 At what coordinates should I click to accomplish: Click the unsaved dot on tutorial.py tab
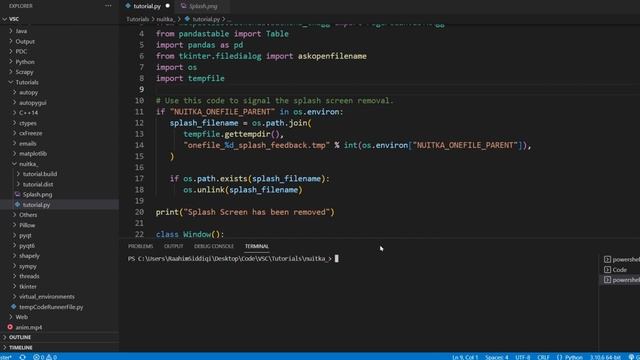(167, 6)
